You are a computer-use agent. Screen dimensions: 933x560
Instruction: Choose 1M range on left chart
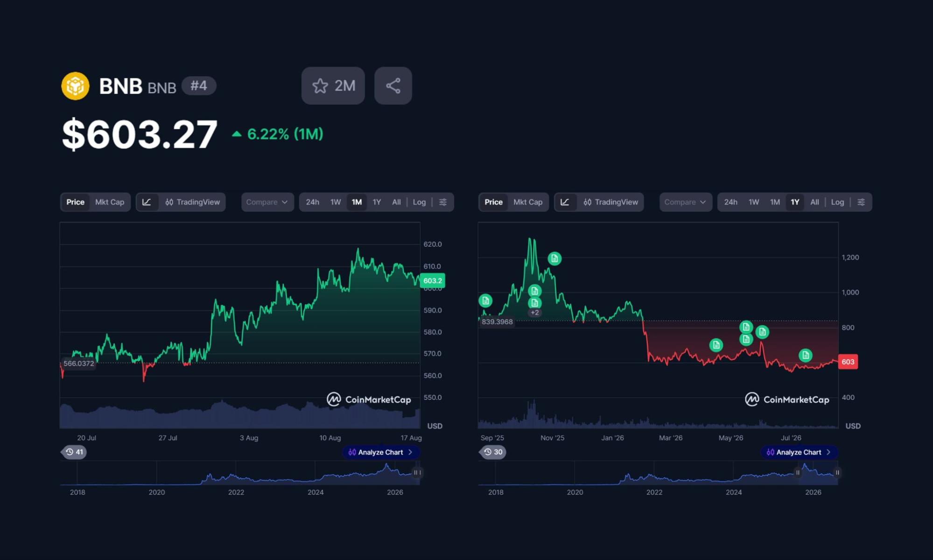click(357, 202)
